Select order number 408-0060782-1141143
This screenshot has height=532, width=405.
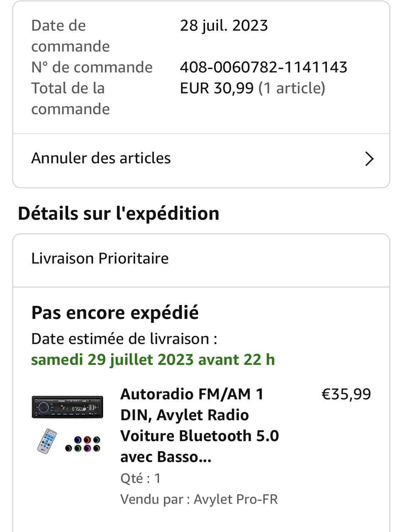click(x=263, y=67)
